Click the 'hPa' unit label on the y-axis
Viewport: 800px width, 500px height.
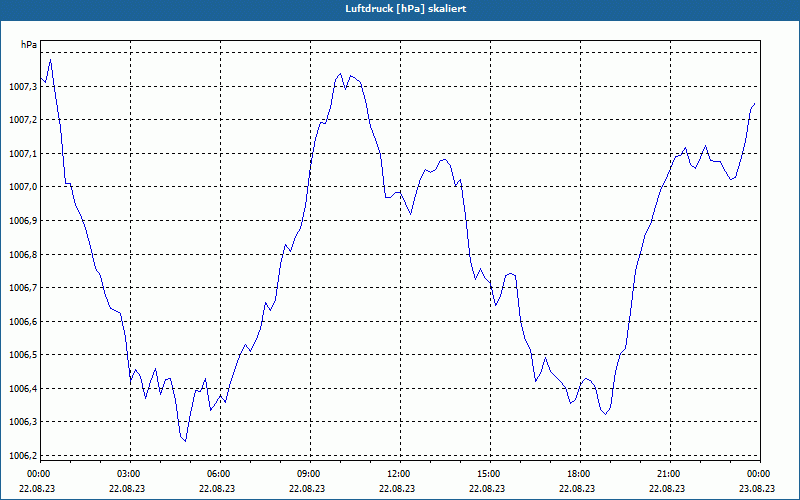29,45
